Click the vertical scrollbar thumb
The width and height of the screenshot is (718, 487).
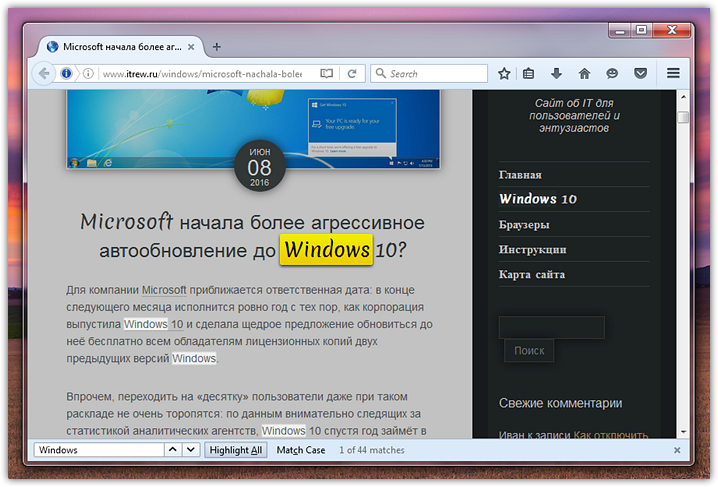tap(683, 117)
